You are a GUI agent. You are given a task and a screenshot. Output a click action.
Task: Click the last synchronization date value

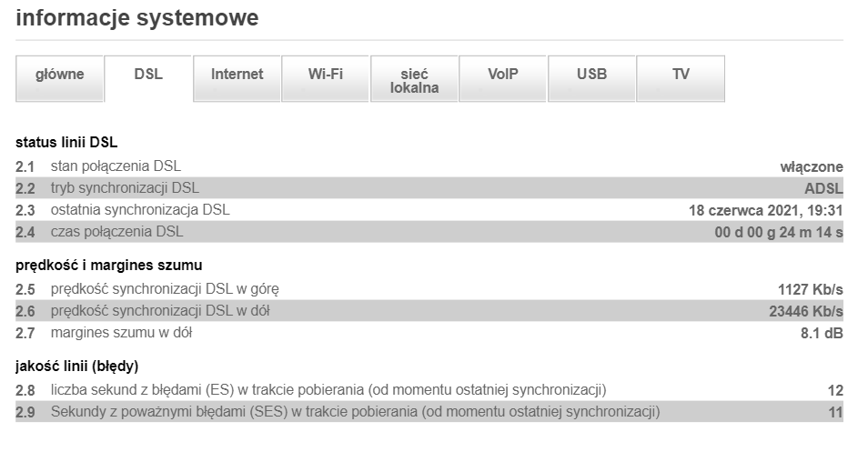pyautogui.click(x=766, y=210)
